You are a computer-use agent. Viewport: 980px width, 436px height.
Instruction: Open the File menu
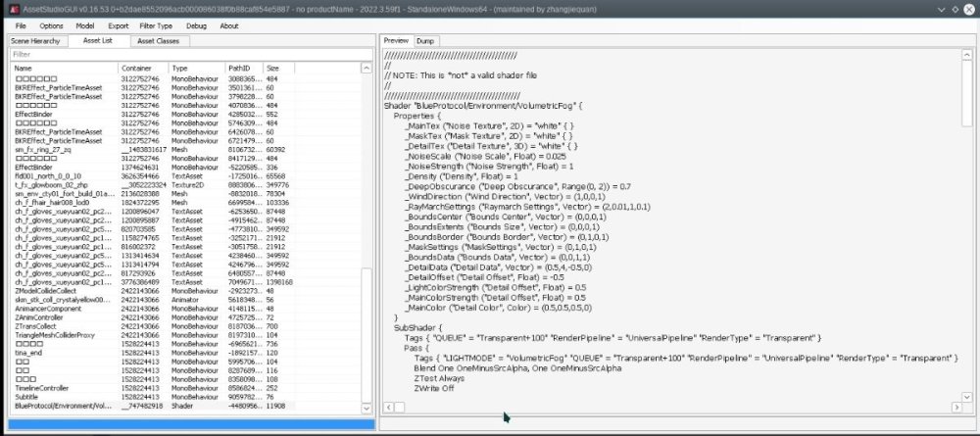click(21, 25)
